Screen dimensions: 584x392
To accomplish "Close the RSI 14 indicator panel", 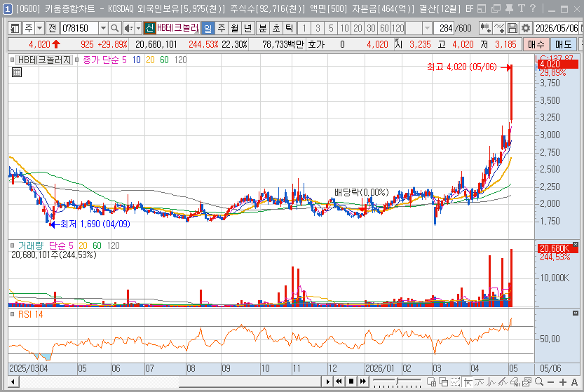I will pyautogui.click(x=576, y=313).
